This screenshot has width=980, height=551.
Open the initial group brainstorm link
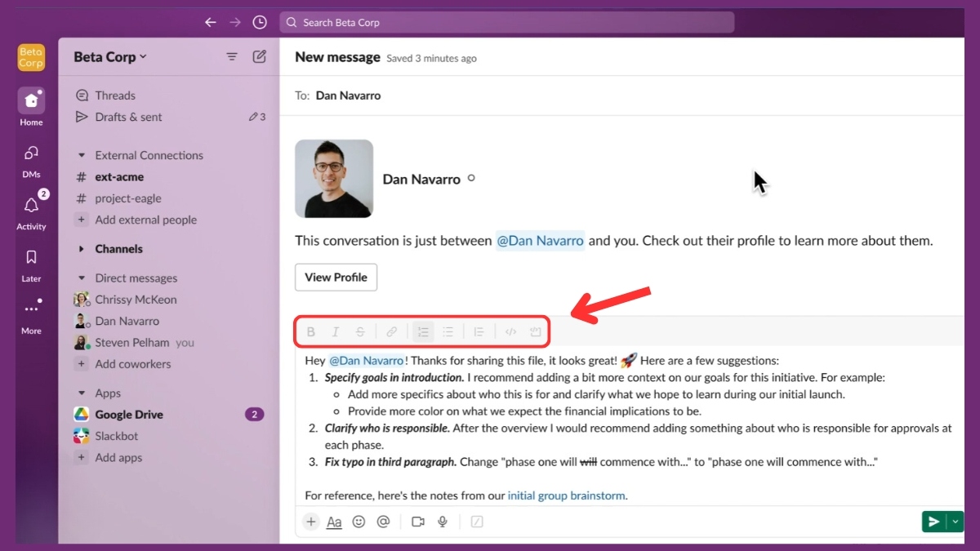[x=566, y=495]
